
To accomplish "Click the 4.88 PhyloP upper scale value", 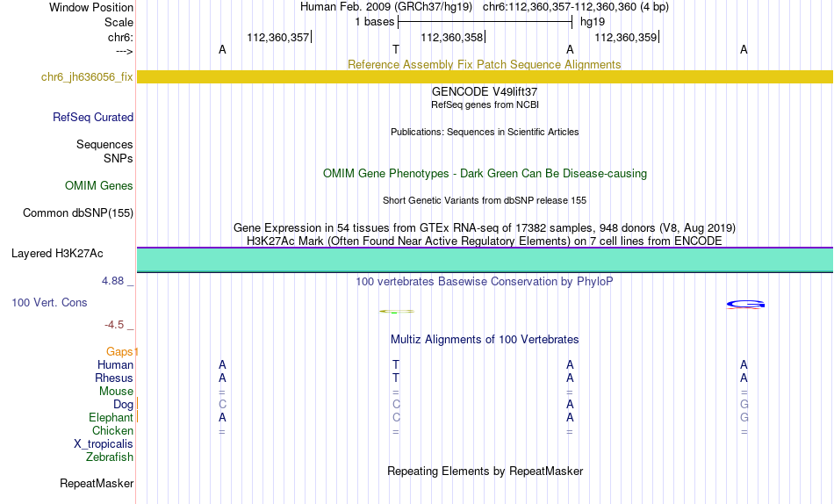I will 112,280.
